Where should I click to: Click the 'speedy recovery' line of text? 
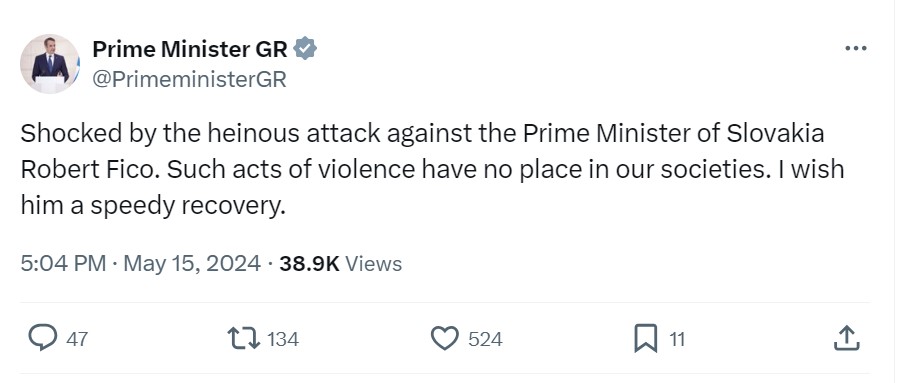154,205
